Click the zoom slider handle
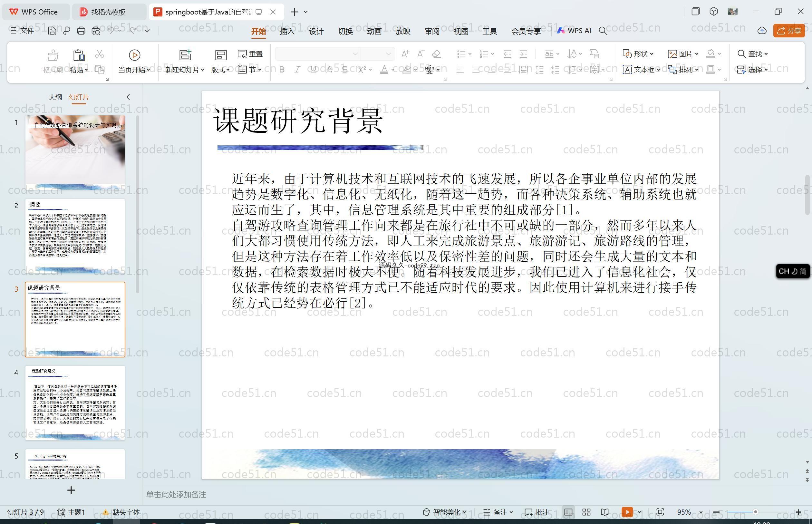Screen dimensions: 812x524 coord(755,512)
